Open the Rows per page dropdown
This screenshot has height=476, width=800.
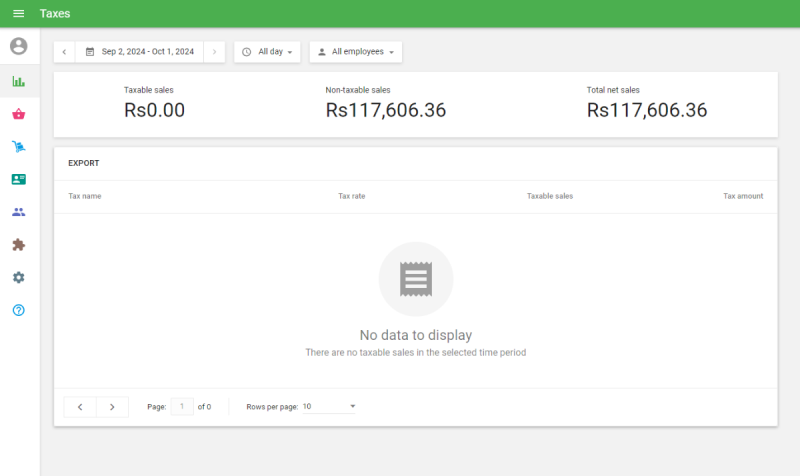(x=329, y=407)
